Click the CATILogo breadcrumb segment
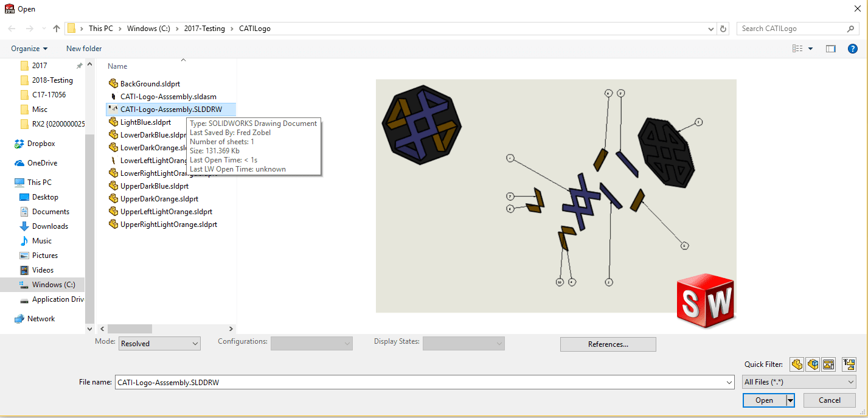Viewport: 868px width, 418px height. tap(255, 29)
